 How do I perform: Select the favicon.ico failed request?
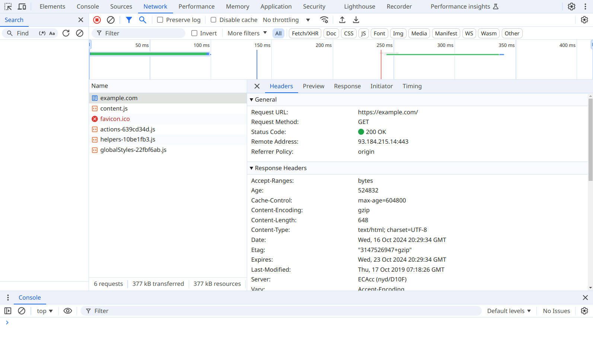[115, 119]
